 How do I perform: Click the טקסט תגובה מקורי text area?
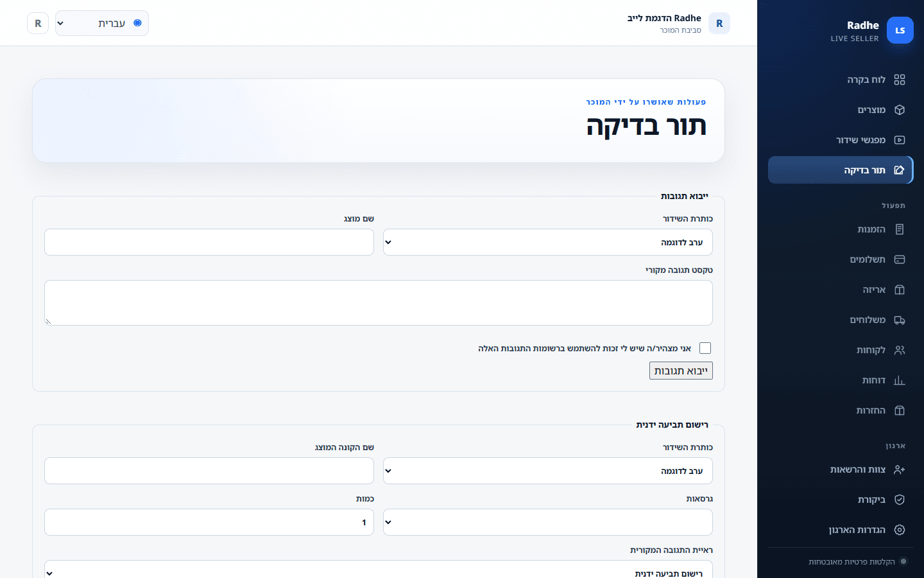[x=379, y=302]
